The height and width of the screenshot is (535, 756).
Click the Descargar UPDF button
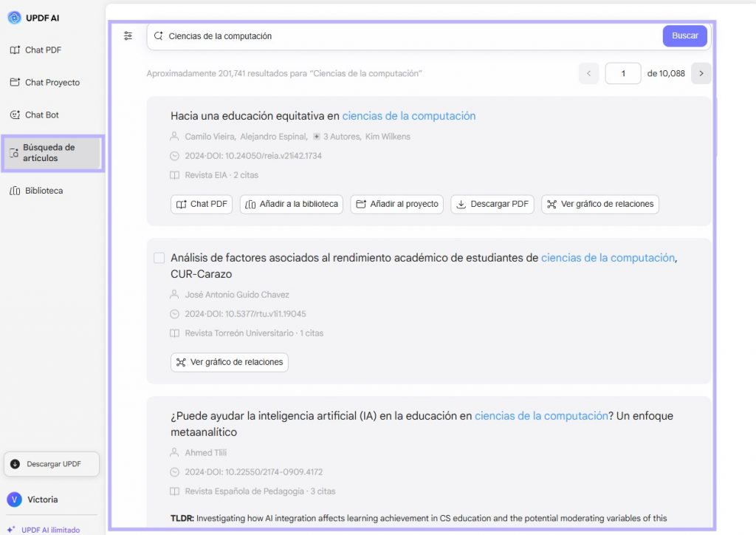tap(52, 464)
